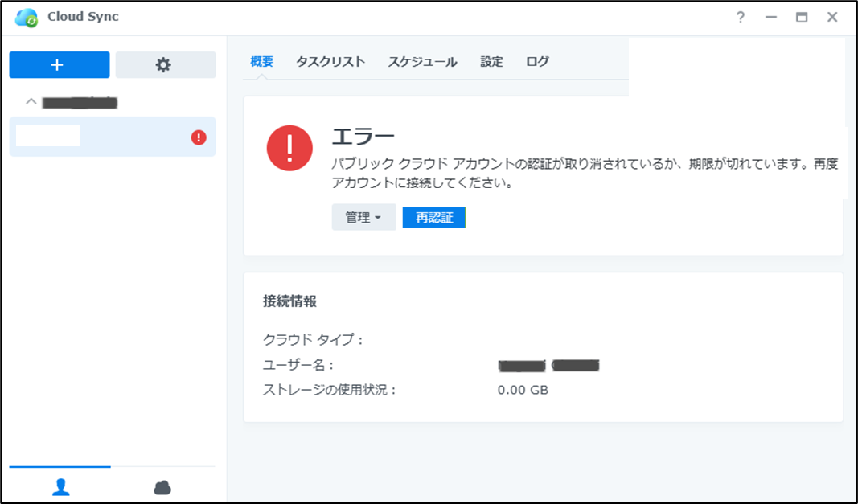Switch to the user profile view icon
This screenshot has width=858, height=504.
(x=60, y=486)
